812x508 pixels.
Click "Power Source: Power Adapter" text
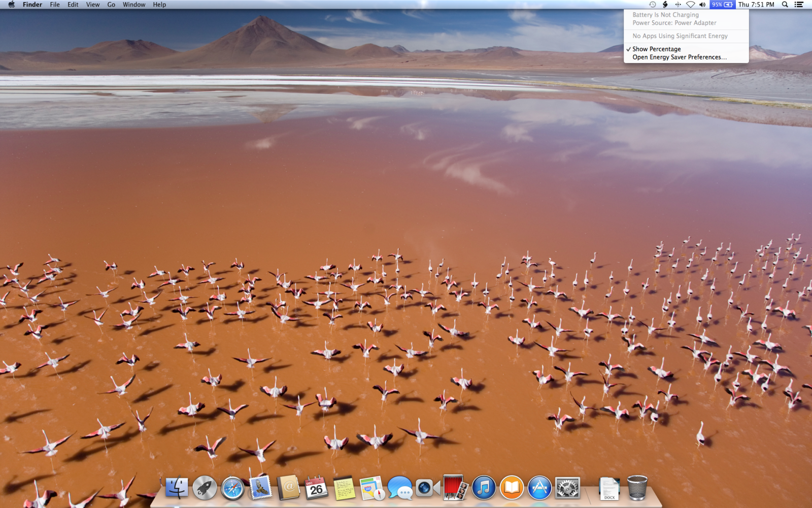674,23
